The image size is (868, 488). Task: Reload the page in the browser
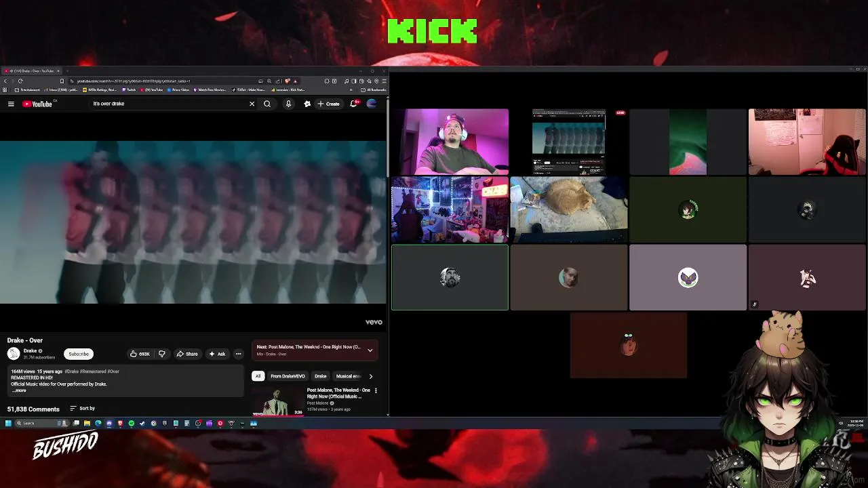point(20,81)
